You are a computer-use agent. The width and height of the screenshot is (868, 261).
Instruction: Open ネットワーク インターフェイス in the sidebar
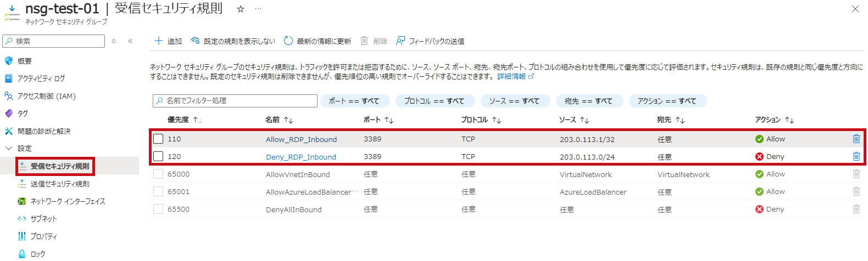tap(68, 201)
